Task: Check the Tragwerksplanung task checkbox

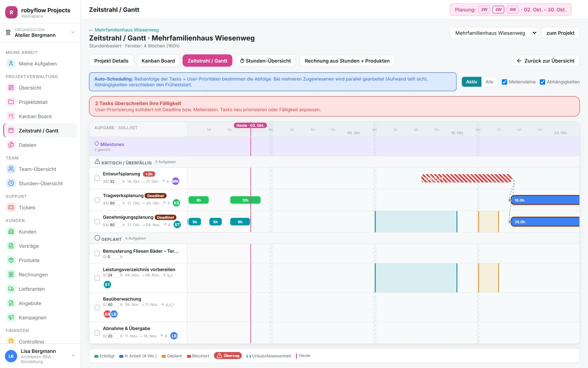Action: pyautogui.click(x=97, y=200)
